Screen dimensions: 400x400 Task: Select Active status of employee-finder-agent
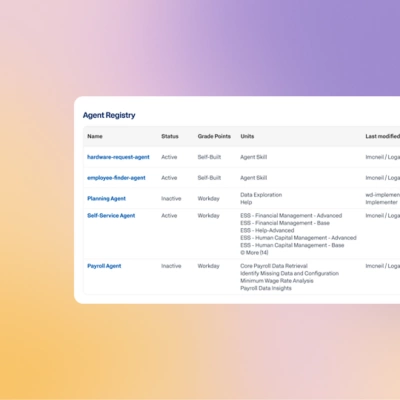169,178
